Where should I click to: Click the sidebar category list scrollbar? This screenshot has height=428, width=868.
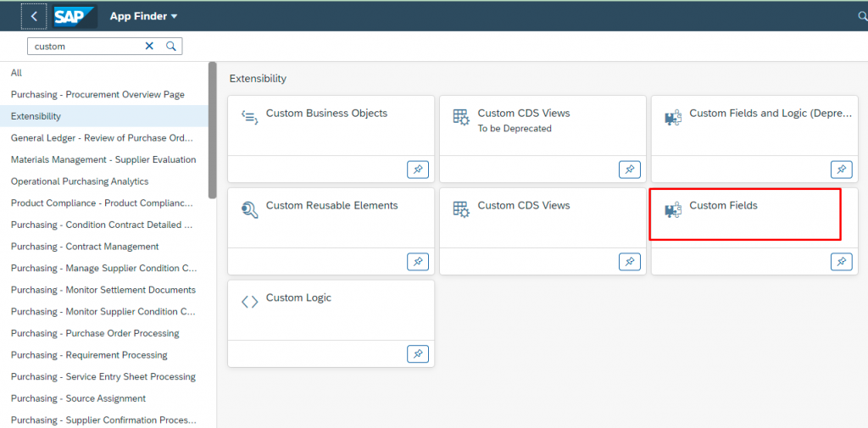212,131
